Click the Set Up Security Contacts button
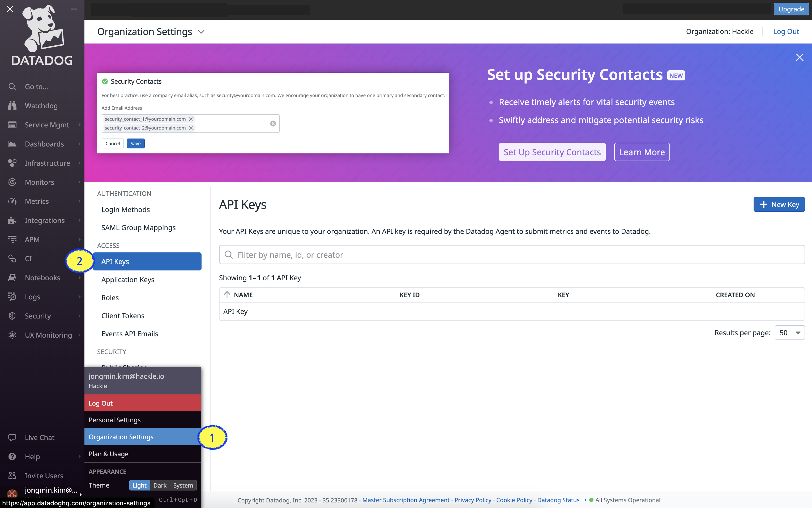Image resolution: width=812 pixels, height=508 pixels. pyautogui.click(x=552, y=152)
